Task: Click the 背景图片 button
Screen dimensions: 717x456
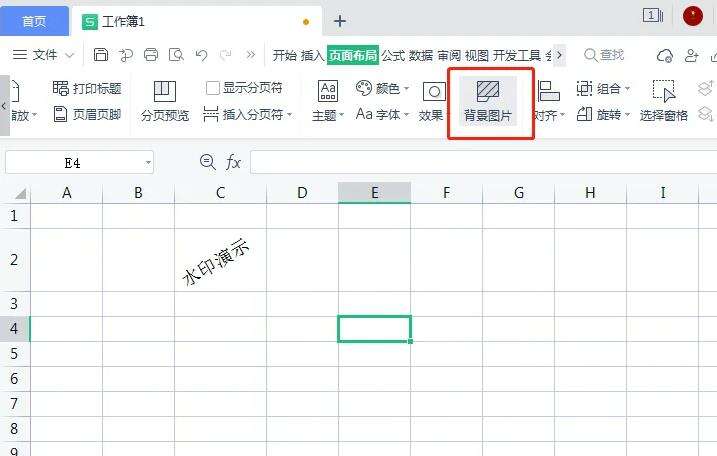Action: pyautogui.click(x=488, y=102)
